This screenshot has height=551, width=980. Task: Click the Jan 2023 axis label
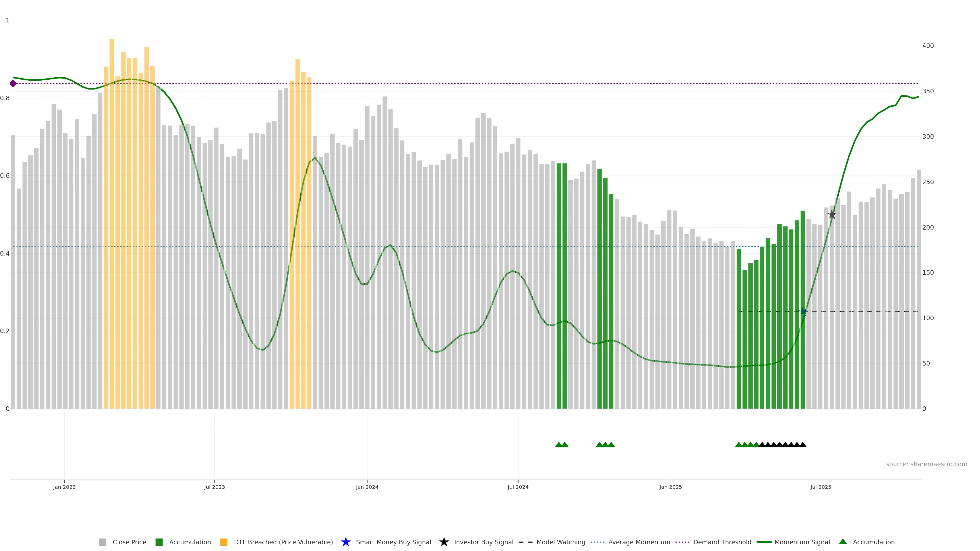coord(64,487)
